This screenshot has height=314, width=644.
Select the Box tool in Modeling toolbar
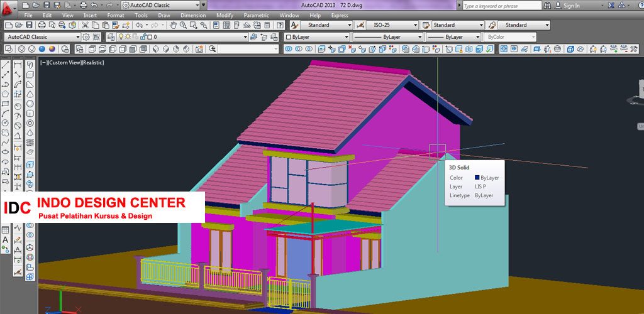click(x=30, y=75)
